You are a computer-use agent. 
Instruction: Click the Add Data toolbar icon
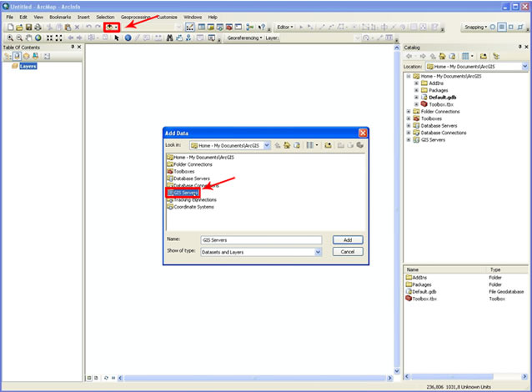109,28
